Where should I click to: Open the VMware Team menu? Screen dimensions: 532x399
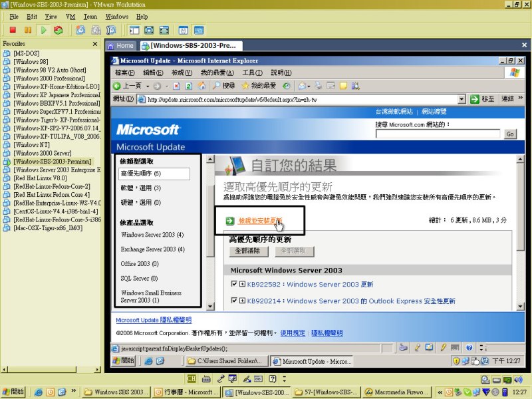[x=90, y=17]
